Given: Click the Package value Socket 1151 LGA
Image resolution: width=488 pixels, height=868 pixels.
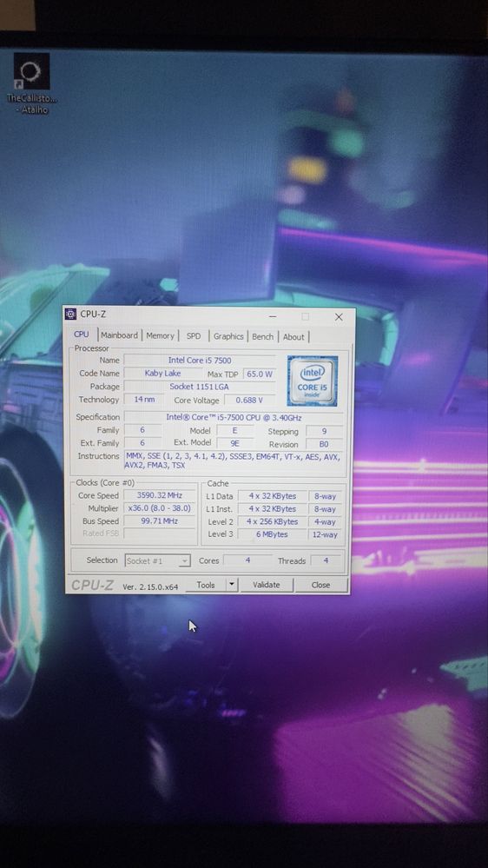Looking at the screenshot, I should pos(200,387).
